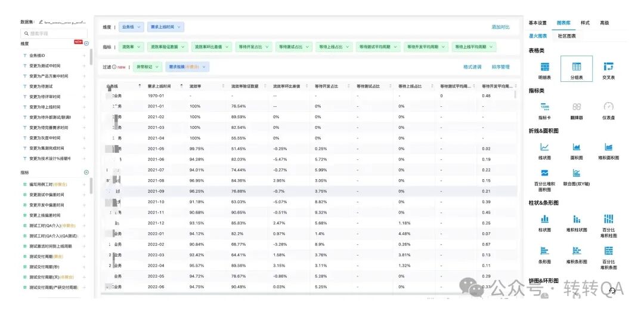Select the 分组表 chart type icon
Image resolution: width=644 pixels, height=314 pixels.
(x=577, y=67)
